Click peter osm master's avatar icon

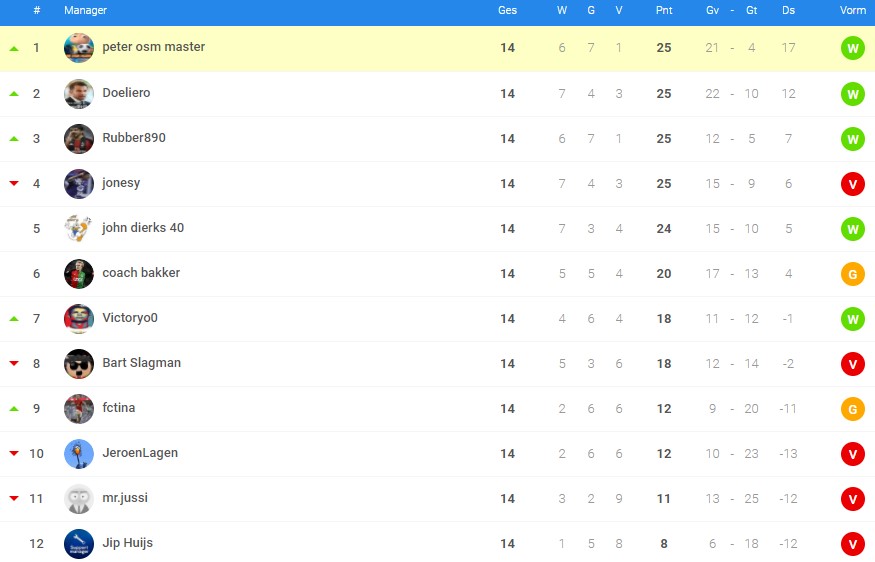[x=79, y=48]
